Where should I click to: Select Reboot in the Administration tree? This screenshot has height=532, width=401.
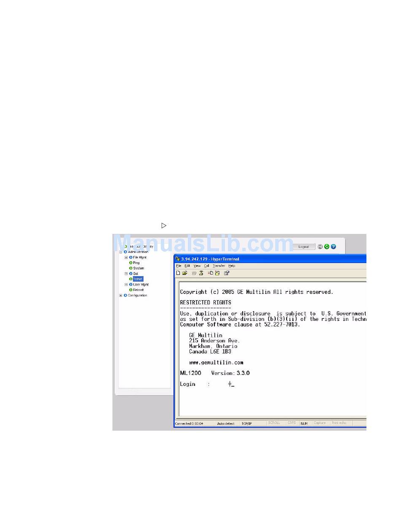click(138, 290)
